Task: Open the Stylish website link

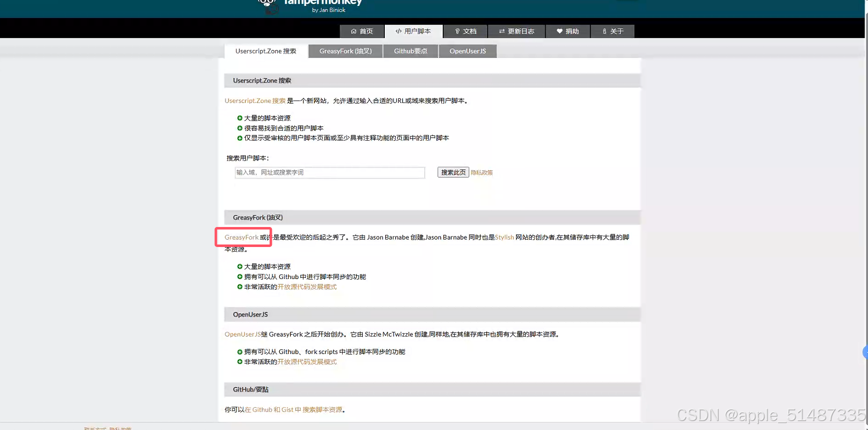Action: point(504,237)
